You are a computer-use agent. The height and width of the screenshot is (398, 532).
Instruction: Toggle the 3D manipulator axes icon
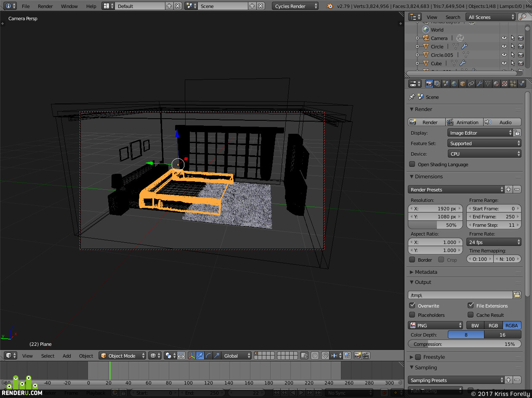point(192,356)
